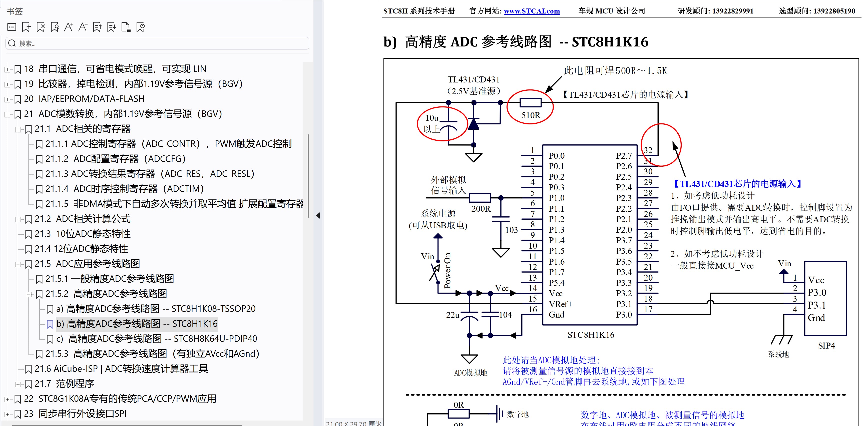Click the delete bookmark icon
Screen dimensions: 868x426
click(41, 27)
